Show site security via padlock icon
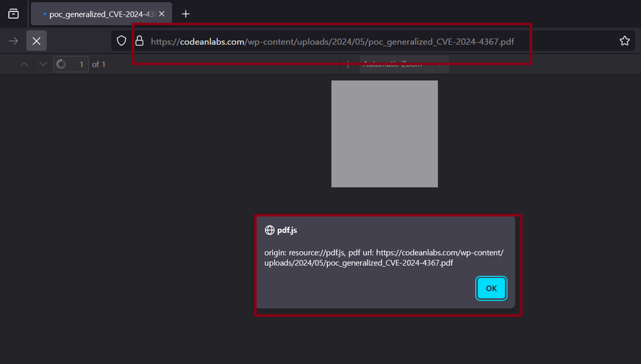 [139, 41]
